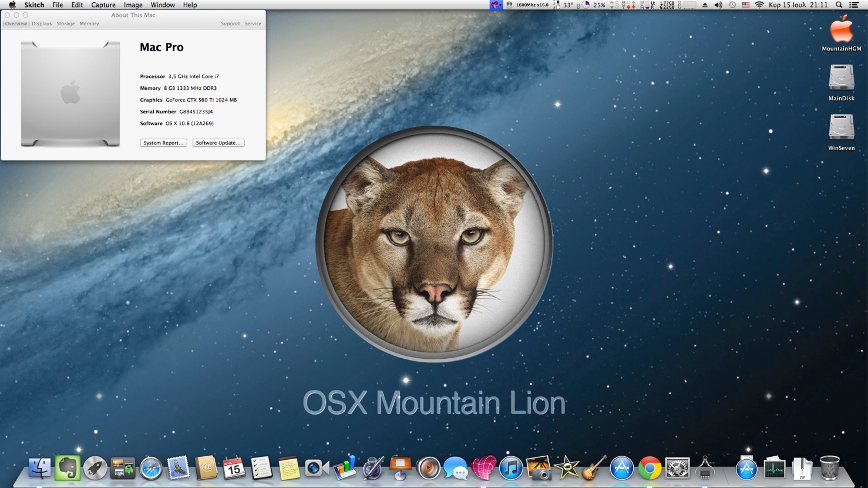Open the Support link
Image resolution: width=868 pixels, height=488 pixels.
coord(230,23)
